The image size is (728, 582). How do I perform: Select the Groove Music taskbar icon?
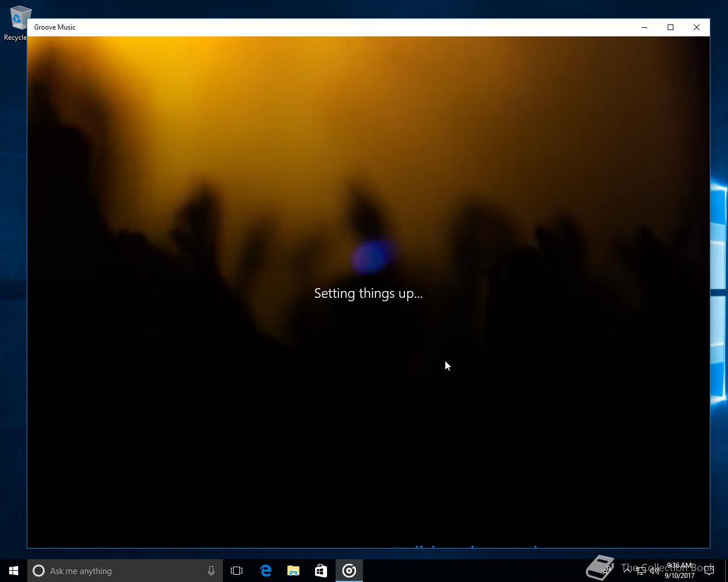point(349,571)
